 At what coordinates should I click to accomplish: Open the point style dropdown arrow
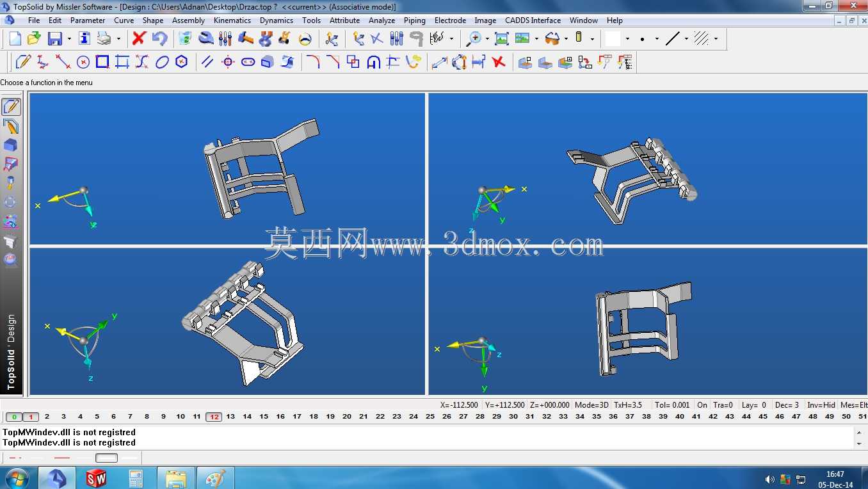point(657,39)
